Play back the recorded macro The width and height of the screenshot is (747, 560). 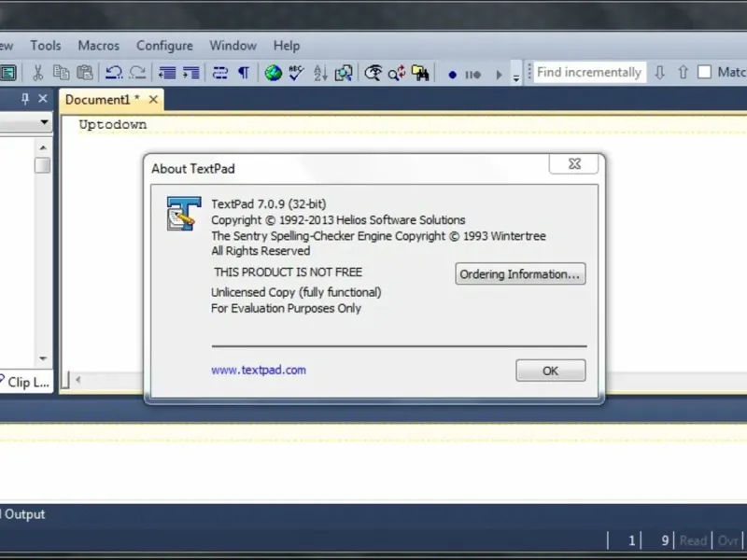(x=499, y=75)
